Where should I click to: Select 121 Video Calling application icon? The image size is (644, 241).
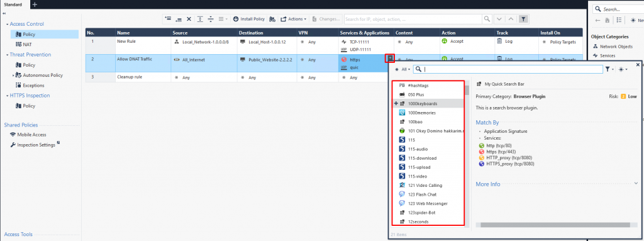click(402, 185)
